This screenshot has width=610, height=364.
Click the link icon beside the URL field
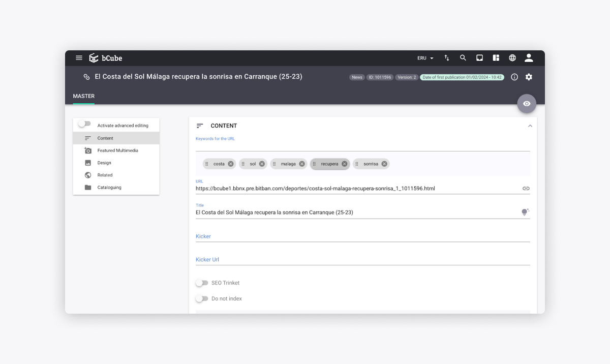click(x=526, y=188)
